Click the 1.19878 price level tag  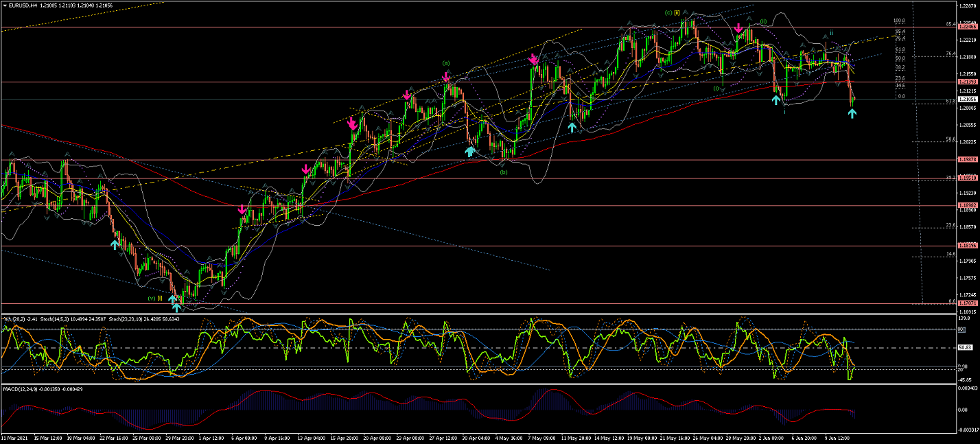click(967, 160)
